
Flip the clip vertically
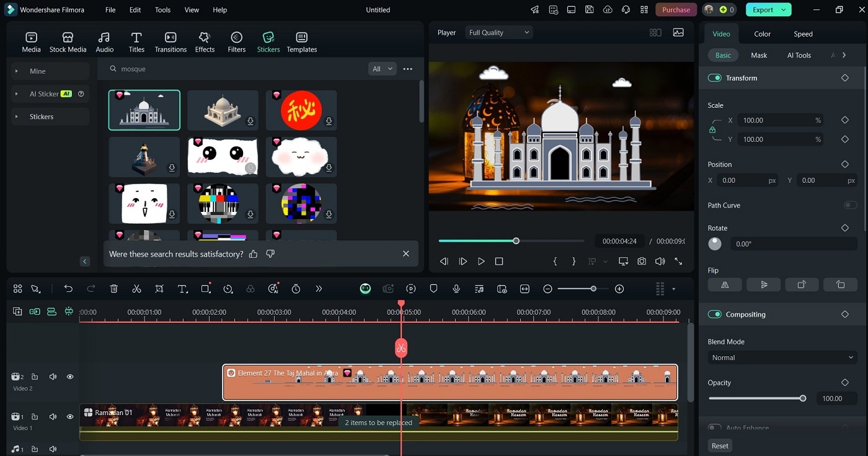point(763,284)
